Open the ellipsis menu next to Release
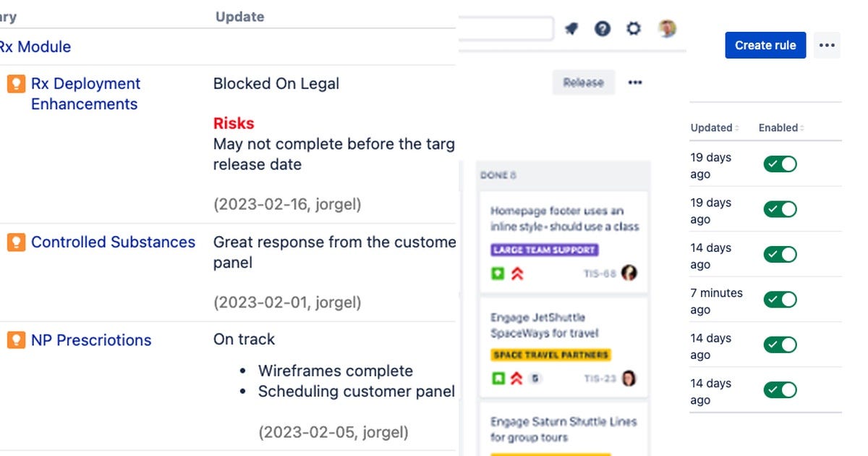The width and height of the screenshot is (868, 456). 635,82
